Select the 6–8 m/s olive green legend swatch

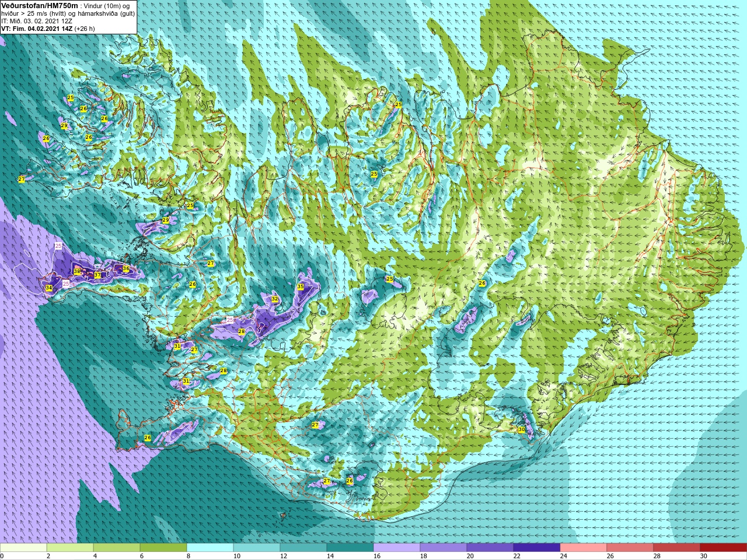(x=163, y=548)
